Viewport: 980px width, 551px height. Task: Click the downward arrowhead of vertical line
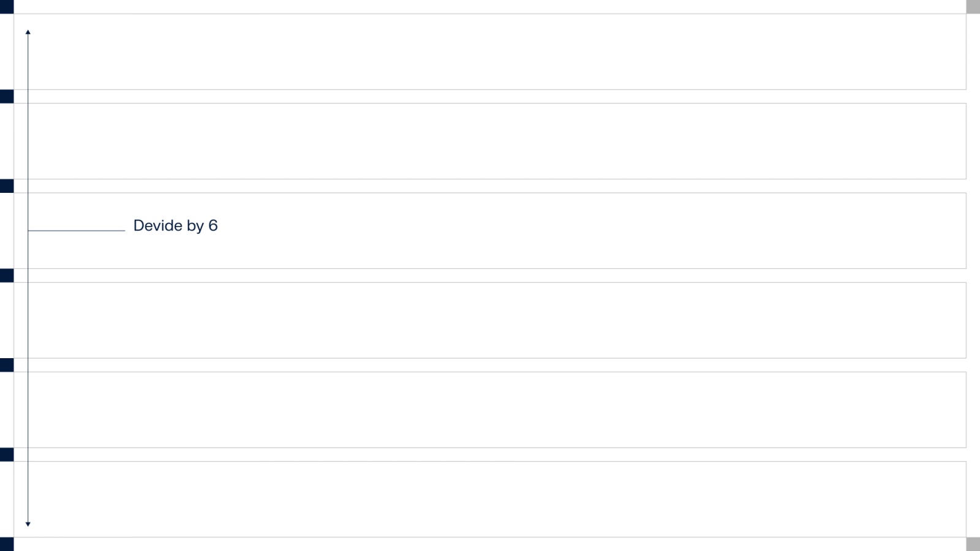pos(28,524)
